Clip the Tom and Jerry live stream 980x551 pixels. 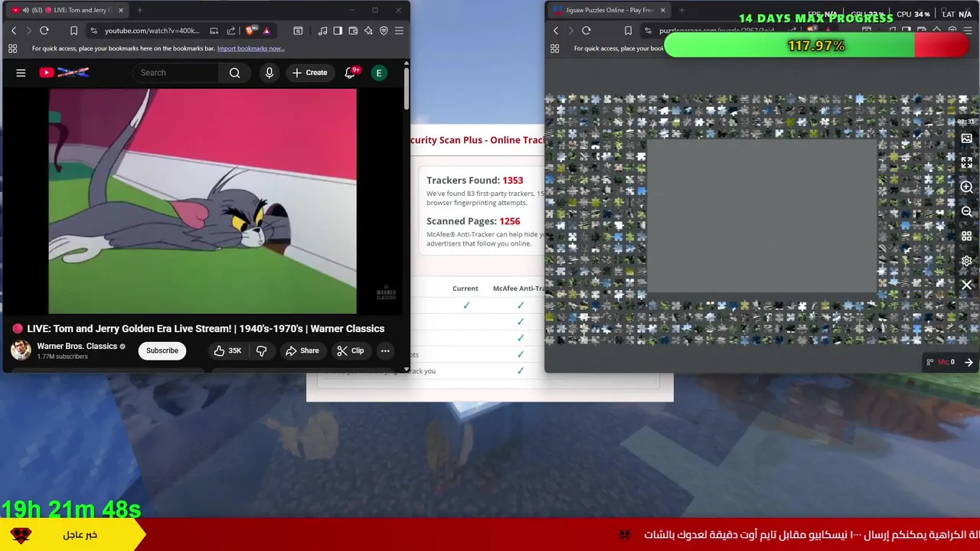[351, 350]
